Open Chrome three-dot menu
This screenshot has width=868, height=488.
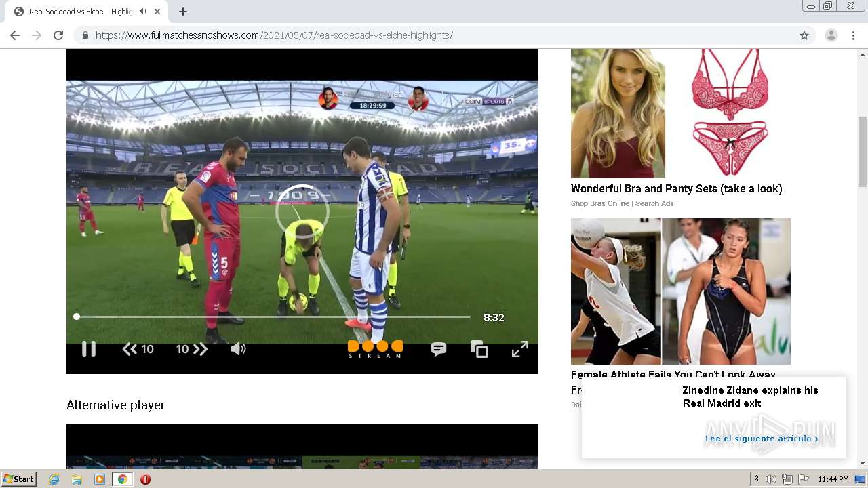pyautogui.click(x=853, y=35)
